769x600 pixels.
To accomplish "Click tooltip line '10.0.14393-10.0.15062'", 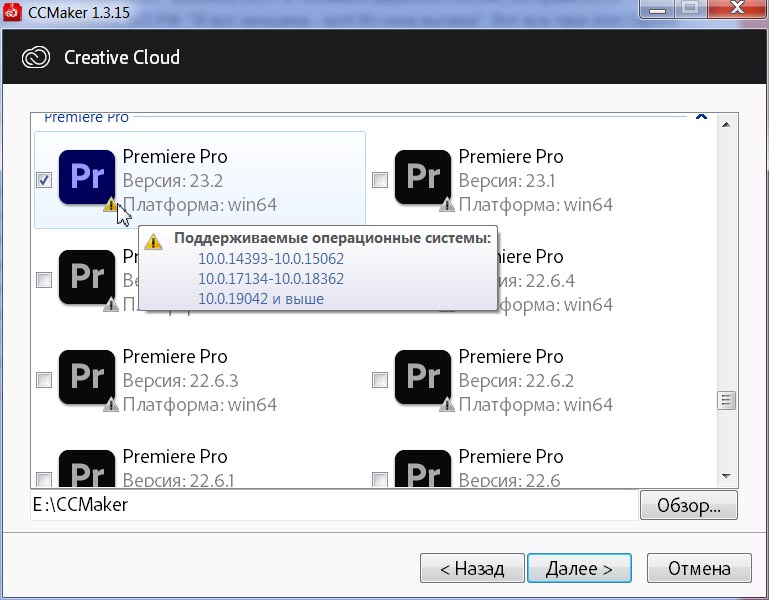I will click(271, 259).
